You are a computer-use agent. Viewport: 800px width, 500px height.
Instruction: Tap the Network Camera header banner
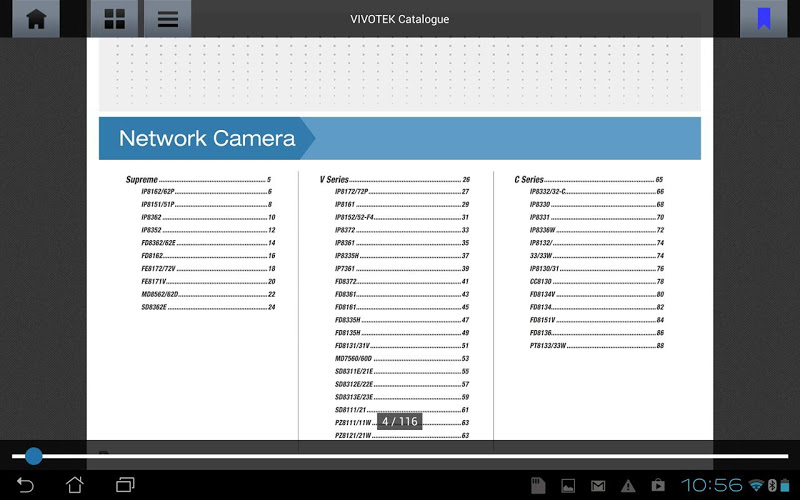click(x=399, y=138)
